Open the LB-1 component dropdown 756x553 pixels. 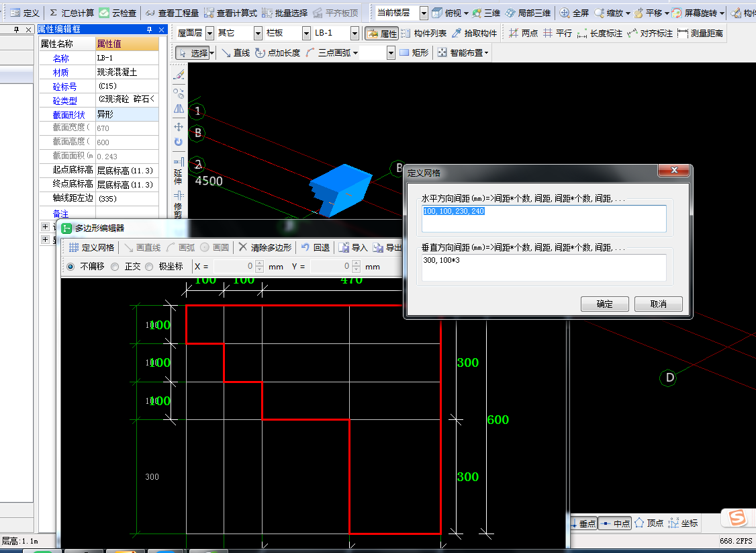pos(355,34)
